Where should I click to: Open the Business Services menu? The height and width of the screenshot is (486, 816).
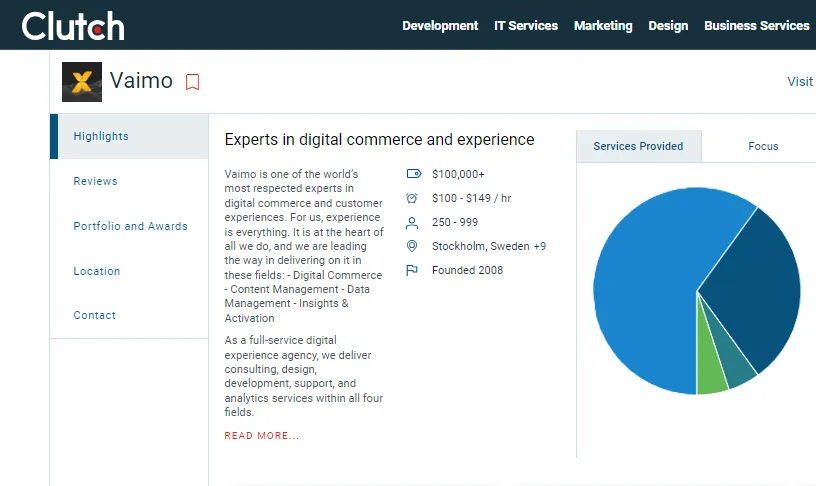tap(757, 25)
